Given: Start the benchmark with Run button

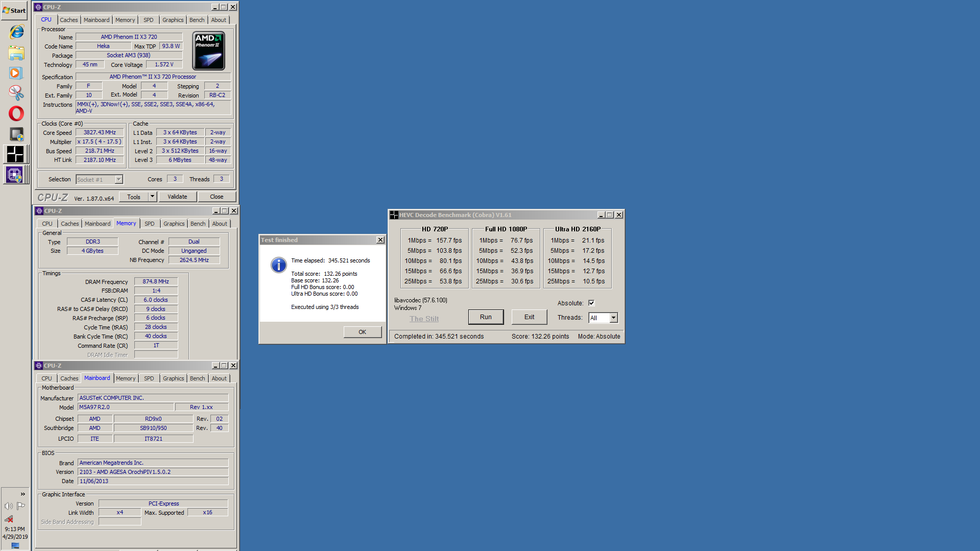Looking at the screenshot, I should click(x=486, y=317).
